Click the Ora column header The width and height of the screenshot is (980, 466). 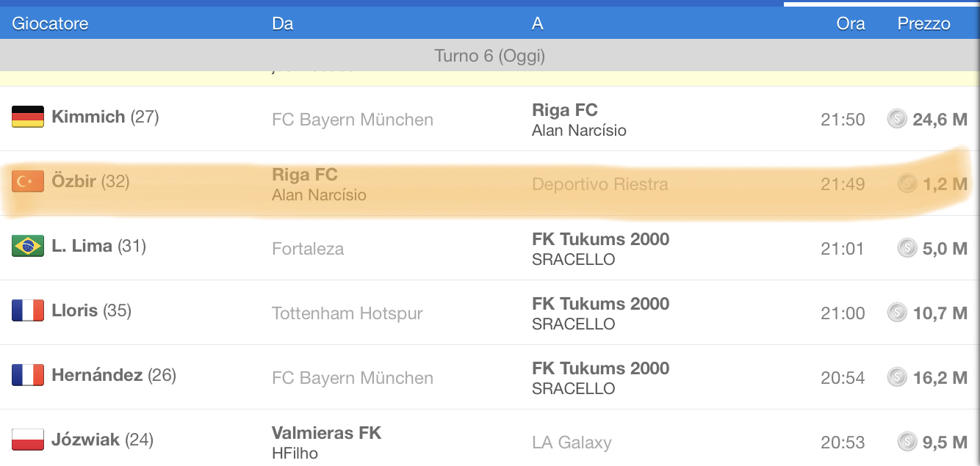[850, 23]
